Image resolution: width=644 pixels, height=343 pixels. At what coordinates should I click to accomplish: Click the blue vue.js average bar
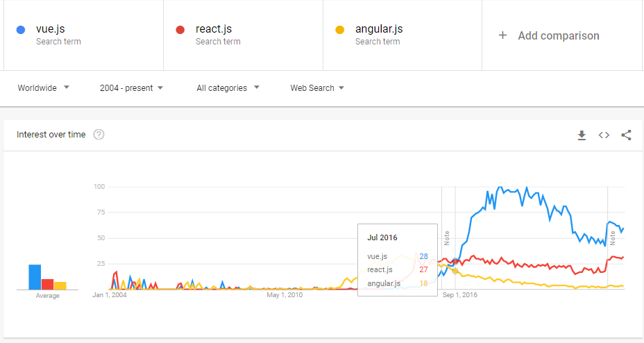tap(35, 277)
